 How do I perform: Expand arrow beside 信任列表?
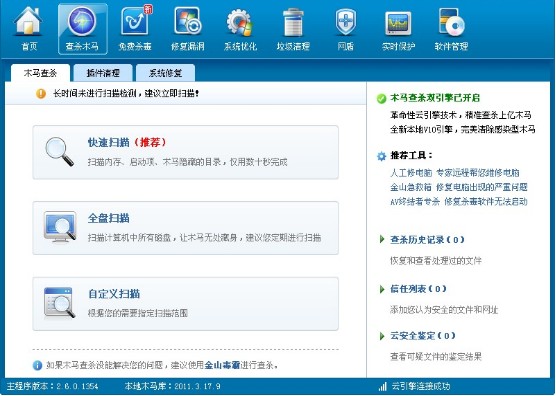(382, 289)
